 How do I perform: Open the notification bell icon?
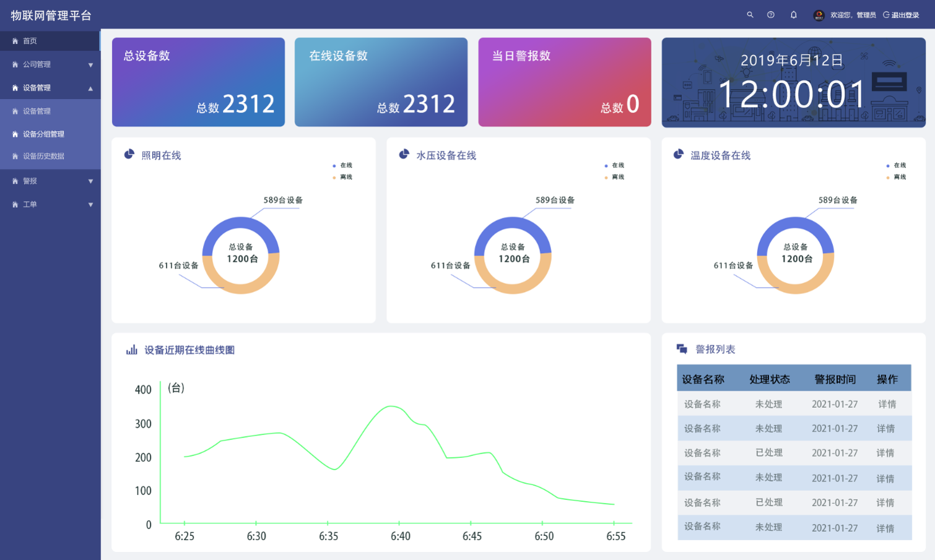click(793, 15)
